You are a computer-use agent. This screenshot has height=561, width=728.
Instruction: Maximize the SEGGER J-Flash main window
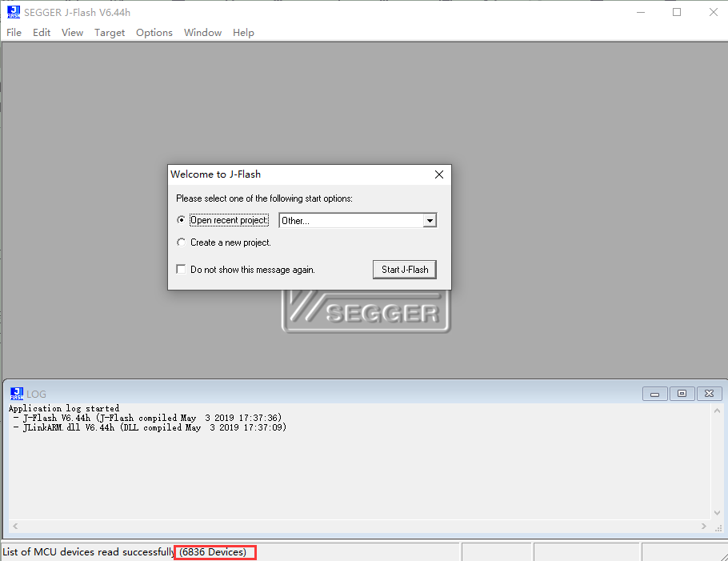click(677, 12)
